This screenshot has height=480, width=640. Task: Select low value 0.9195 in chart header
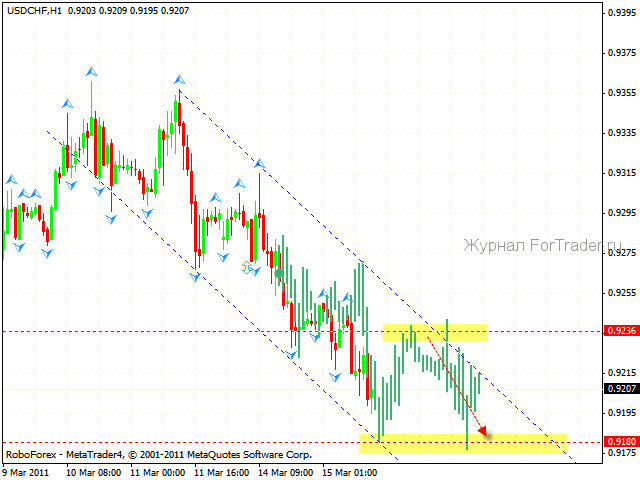point(144,11)
